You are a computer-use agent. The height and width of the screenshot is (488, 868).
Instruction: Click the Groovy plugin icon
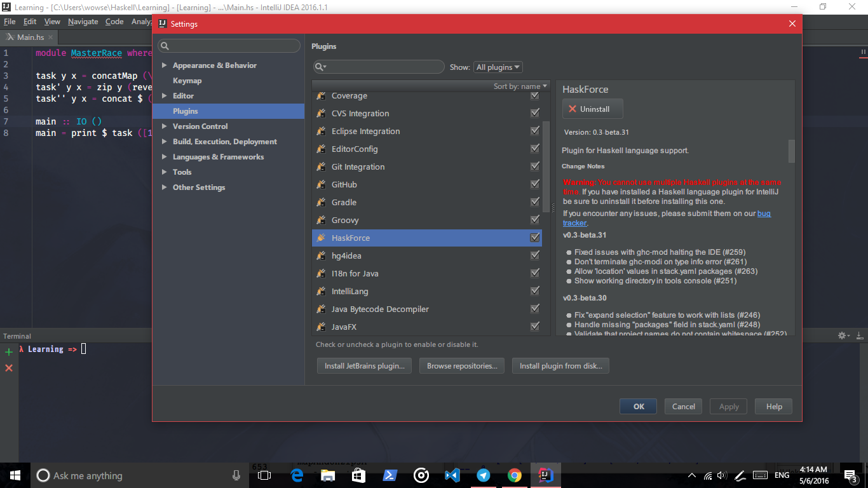[321, 220]
